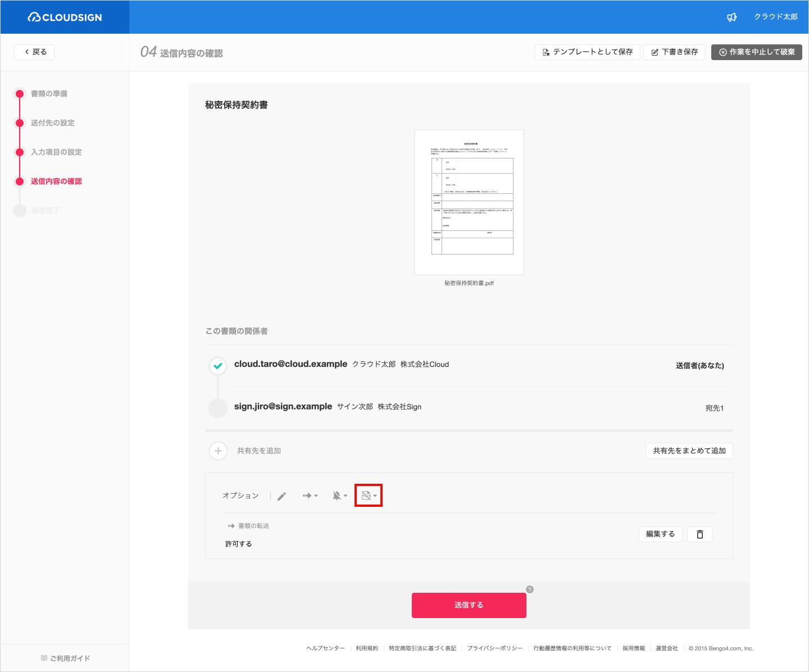
Task: Open the 秘密保持契約書 PDF thumbnail
Action: 469,202
